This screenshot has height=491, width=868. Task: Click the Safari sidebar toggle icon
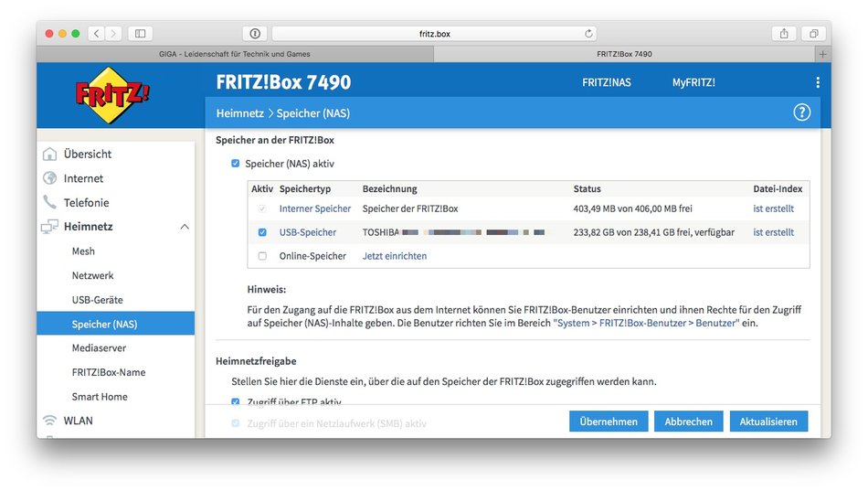tap(140, 34)
